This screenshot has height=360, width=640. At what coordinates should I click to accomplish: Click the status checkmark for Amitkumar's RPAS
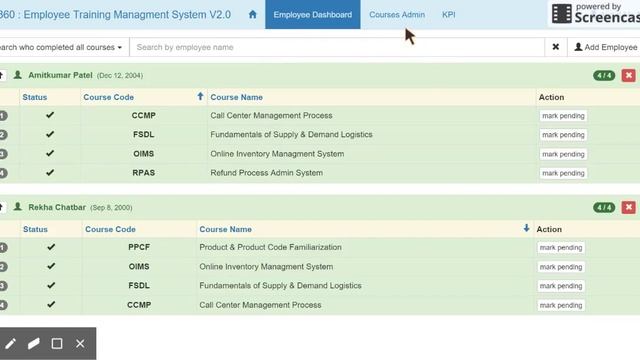(50, 172)
